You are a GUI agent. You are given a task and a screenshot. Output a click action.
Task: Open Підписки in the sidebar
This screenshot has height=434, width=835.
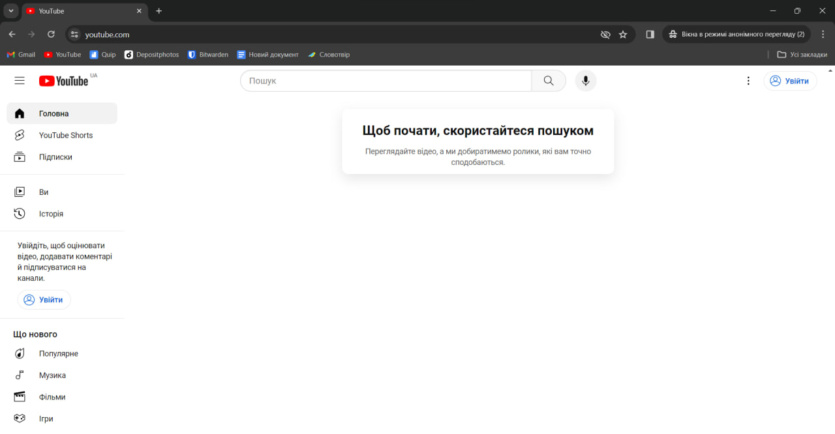pyautogui.click(x=62, y=157)
